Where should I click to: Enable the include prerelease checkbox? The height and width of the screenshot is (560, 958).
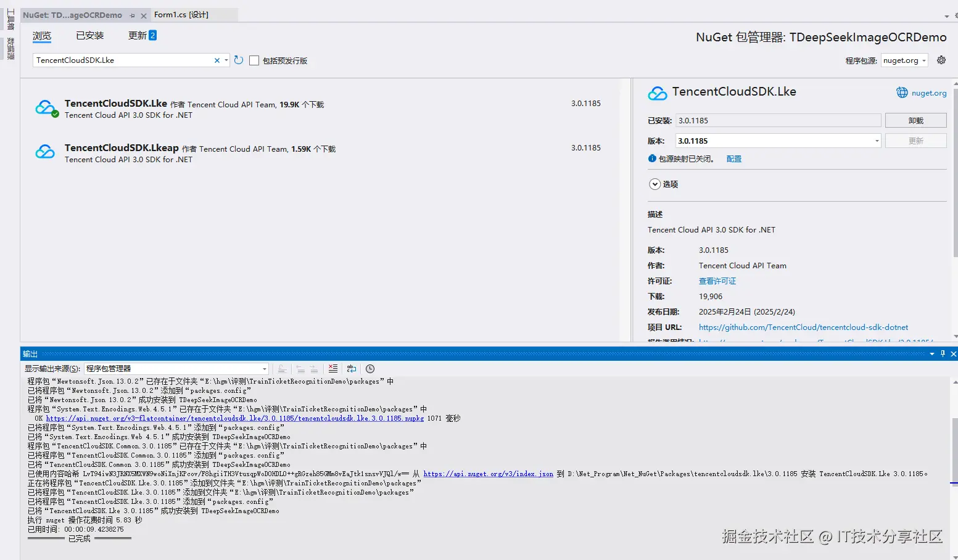click(254, 60)
